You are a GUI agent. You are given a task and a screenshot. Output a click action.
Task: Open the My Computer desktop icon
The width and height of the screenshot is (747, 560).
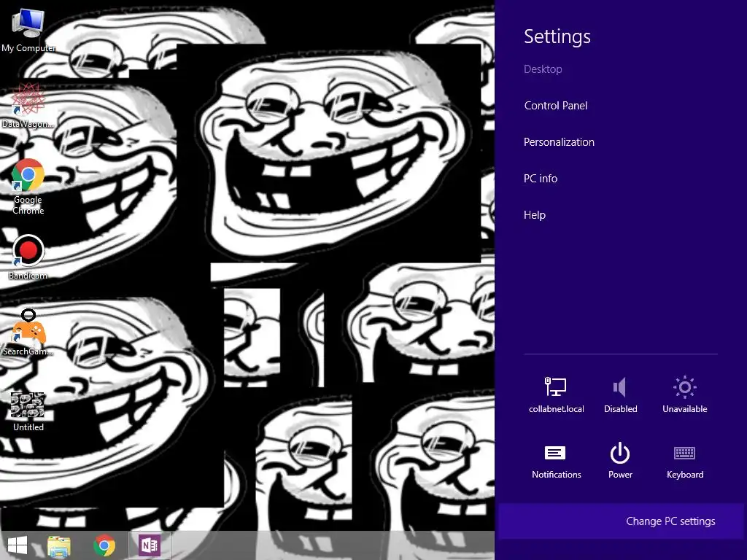coord(28,30)
